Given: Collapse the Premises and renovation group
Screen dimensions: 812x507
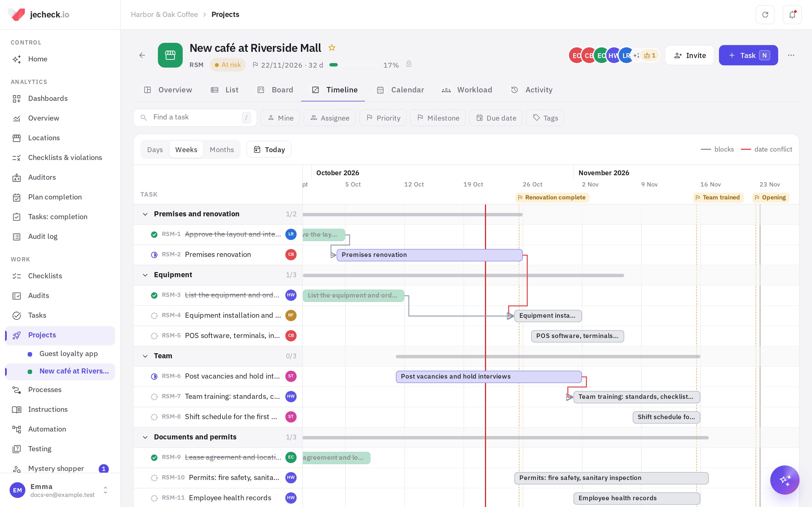Looking at the screenshot, I should coord(145,214).
